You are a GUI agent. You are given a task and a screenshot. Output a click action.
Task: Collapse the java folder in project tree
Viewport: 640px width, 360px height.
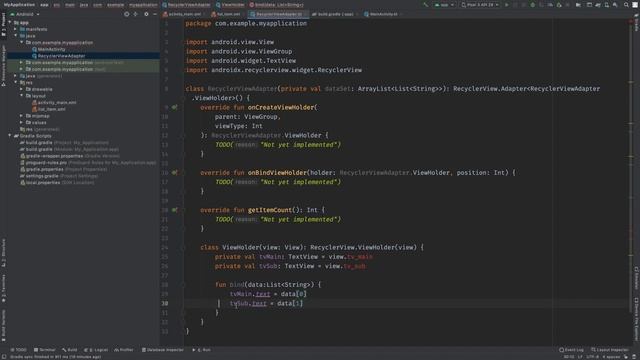point(16,36)
